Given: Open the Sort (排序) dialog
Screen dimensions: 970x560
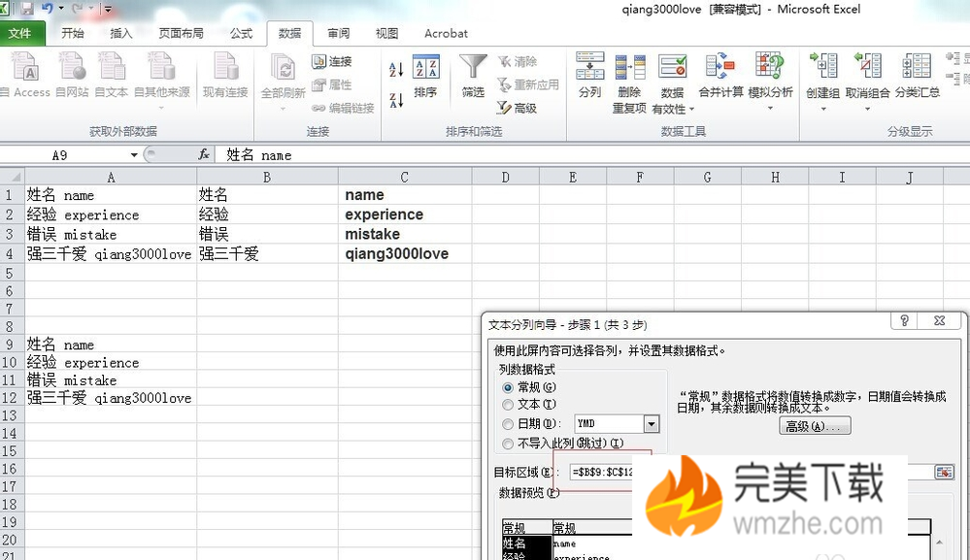Looking at the screenshot, I should click(425, 76).
